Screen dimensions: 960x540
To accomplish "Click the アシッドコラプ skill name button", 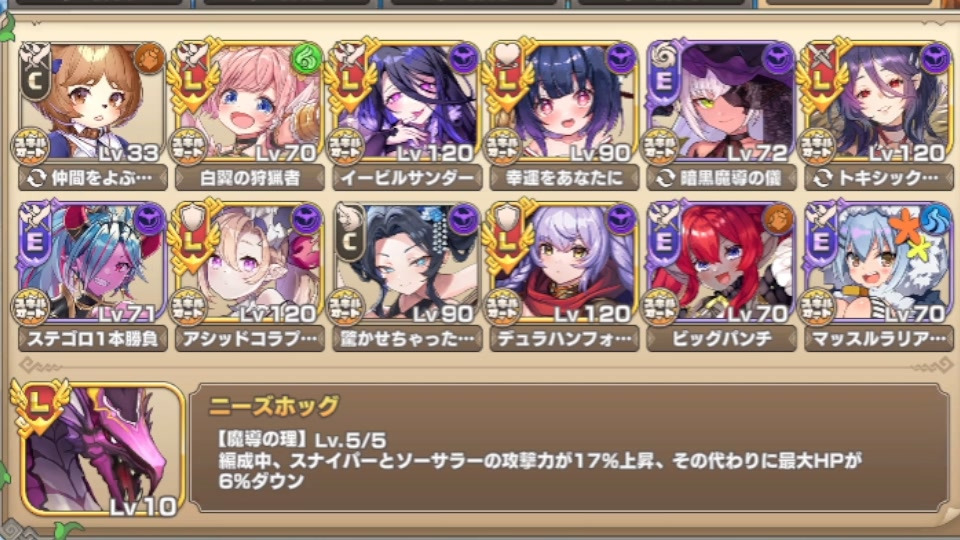I will click(250, 339).
